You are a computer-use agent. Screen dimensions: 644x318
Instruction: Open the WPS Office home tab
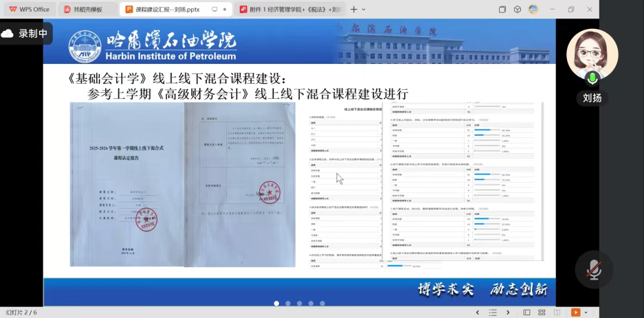click(27, 10)
